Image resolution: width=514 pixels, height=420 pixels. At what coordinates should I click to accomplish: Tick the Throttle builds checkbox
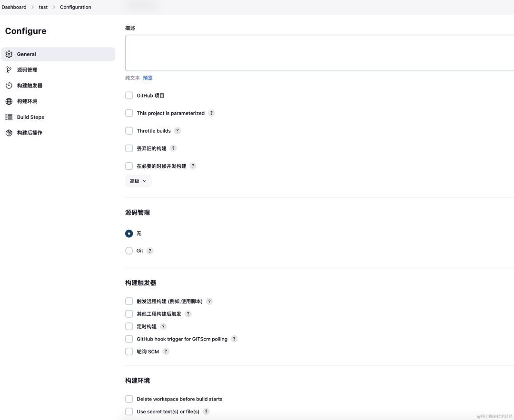point(129,131)
